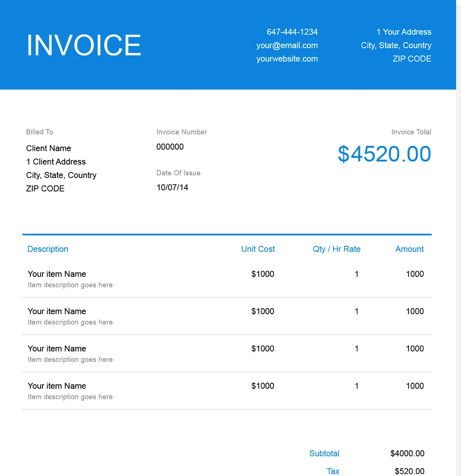This screenshot has width=461, height=476.
Task: Select the Date Of Issue 10/07/14
Action: click(172, 187)
